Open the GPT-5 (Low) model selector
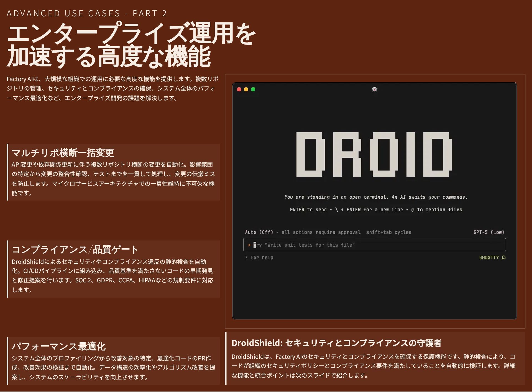This screenshot has height=392, width=532. point(488,232)
